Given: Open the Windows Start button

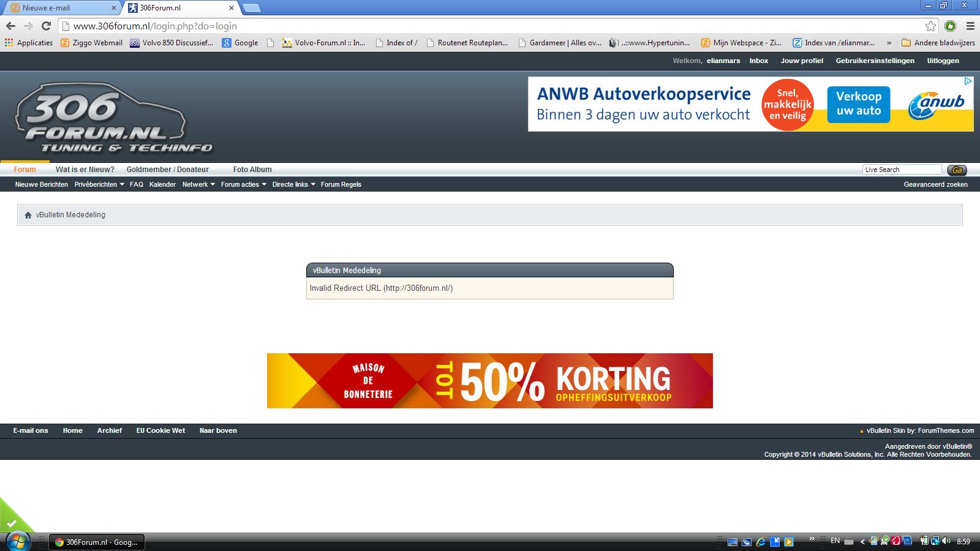Looking at the screenshot, I should tap(17, 541).
